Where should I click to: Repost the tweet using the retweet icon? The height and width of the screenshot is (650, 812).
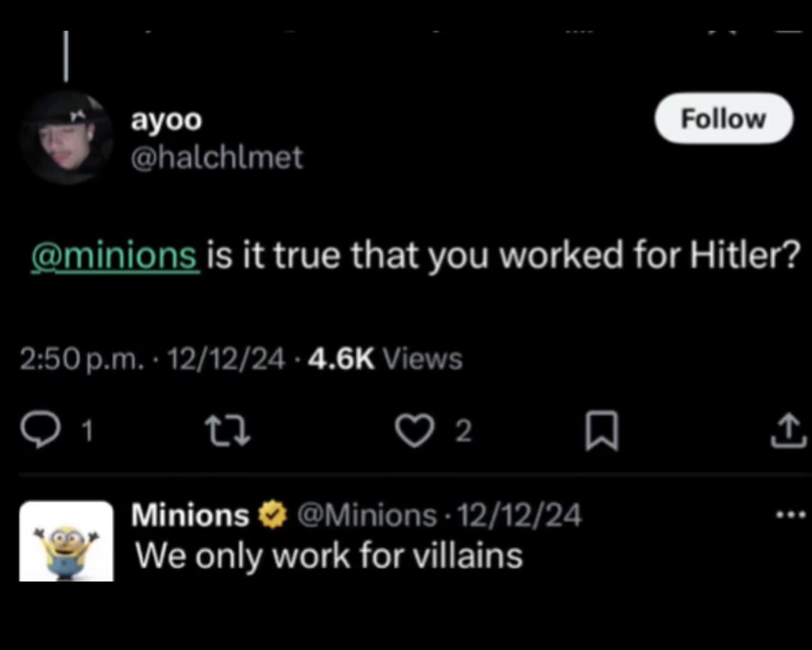pos(227,431)
